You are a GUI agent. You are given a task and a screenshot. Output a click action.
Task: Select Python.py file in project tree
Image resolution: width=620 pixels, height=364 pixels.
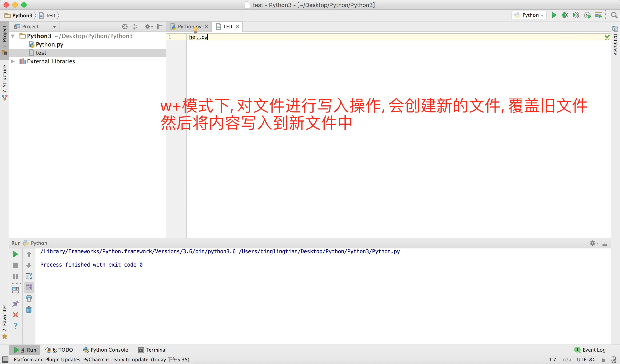coord(49,45)
